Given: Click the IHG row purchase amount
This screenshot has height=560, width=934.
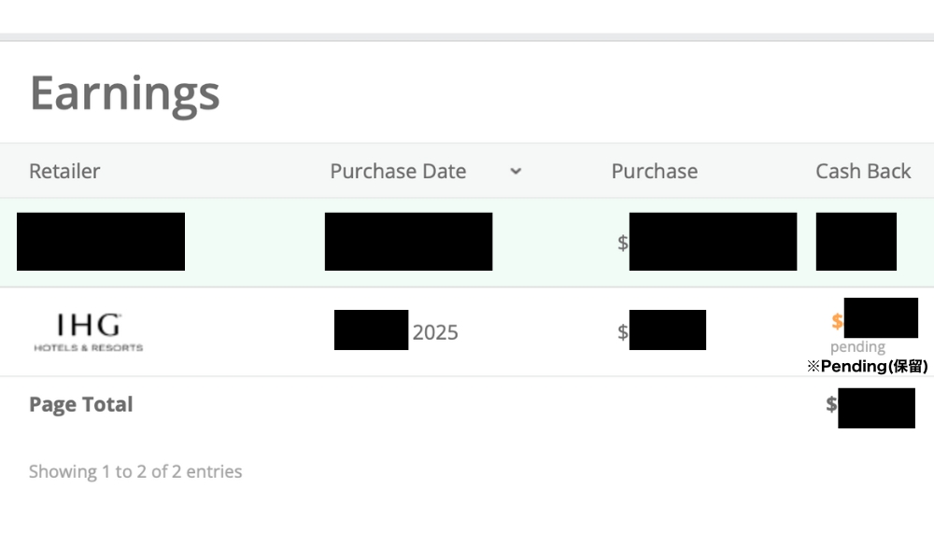Looking at the screenshot, I should 667,330.
